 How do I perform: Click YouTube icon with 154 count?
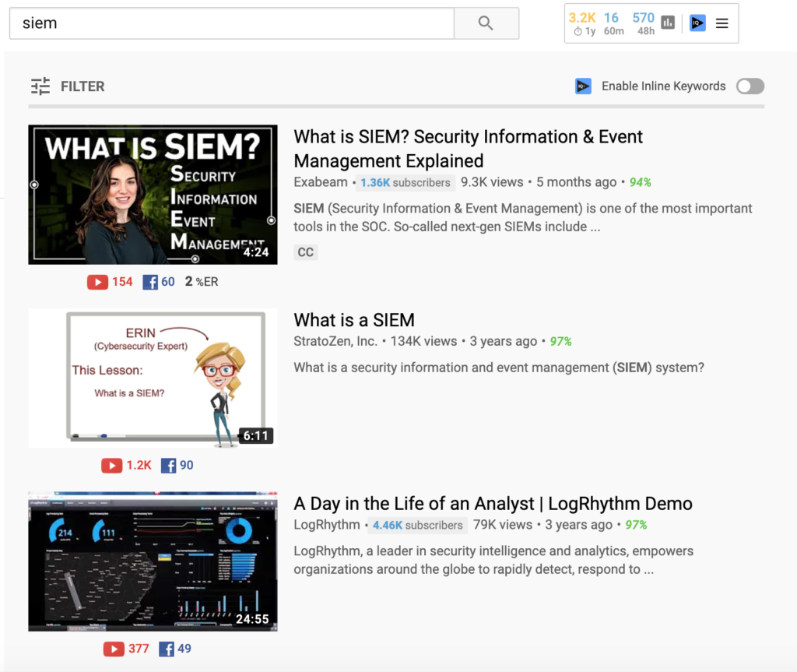pos(110,282)
